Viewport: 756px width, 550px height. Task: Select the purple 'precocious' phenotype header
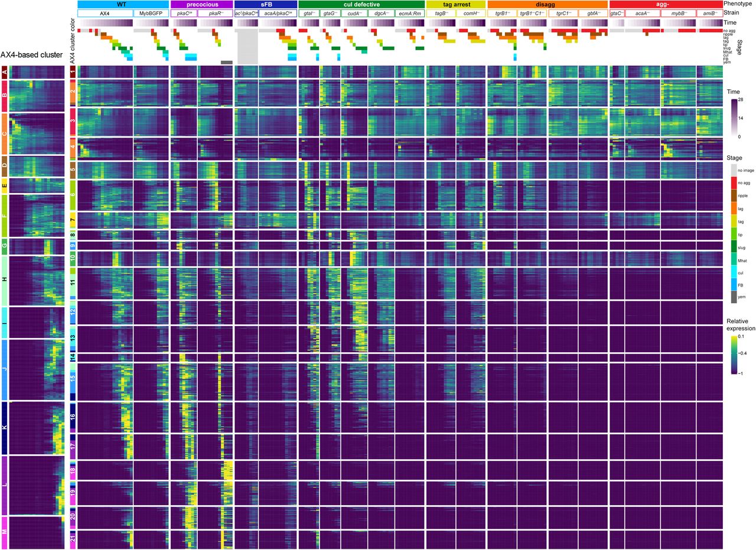click(201, 4)
